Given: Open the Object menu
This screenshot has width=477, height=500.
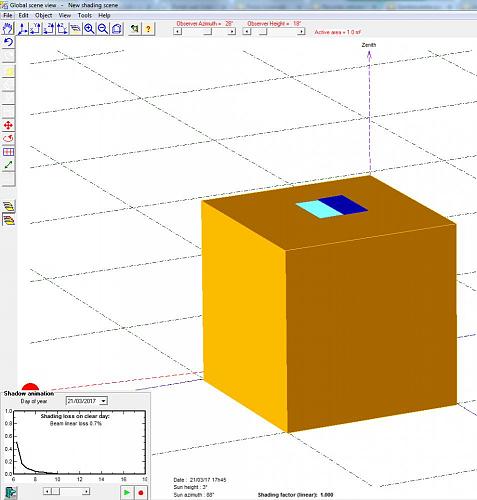Looking at the screenshot, I should (x=44, y=15).
